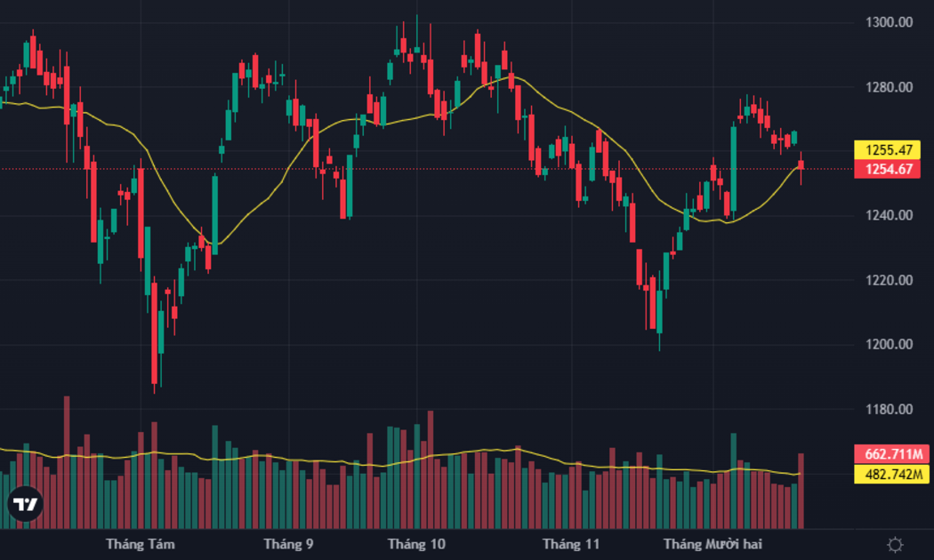The image size is (934, 560).
Task: Click the Tháng Tám time axis label
Action: 141,544
